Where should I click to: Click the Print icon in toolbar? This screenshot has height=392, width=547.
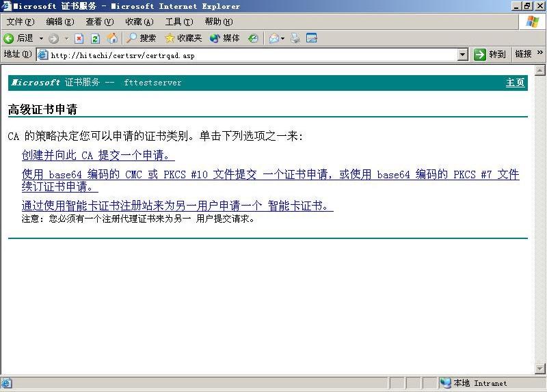(295, 38)
